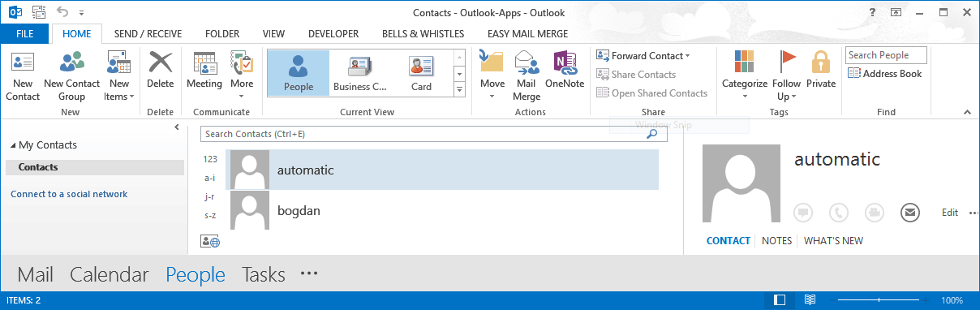This screenshot has width=980, height=310.
Task: Click automatic's photo in reading pane
Action: tap(741, 184)
